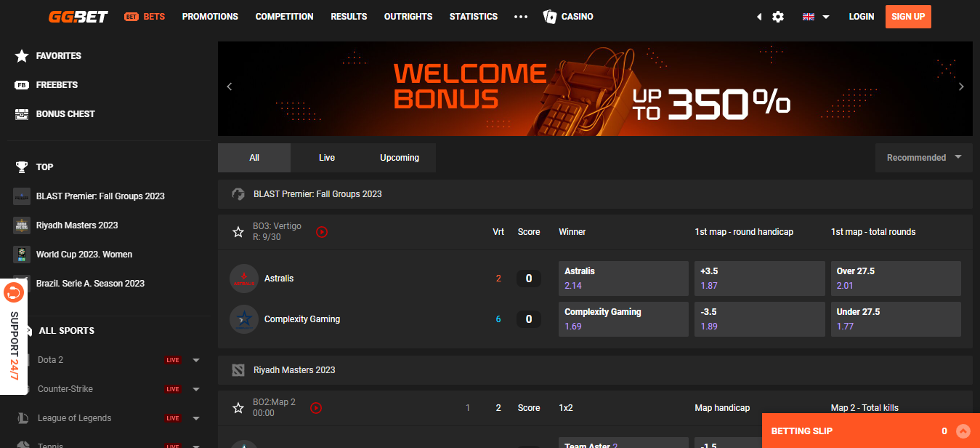The height and width of the screenshot is (448, 980).
Task: Click the Sign Up button
Action: 907,17
